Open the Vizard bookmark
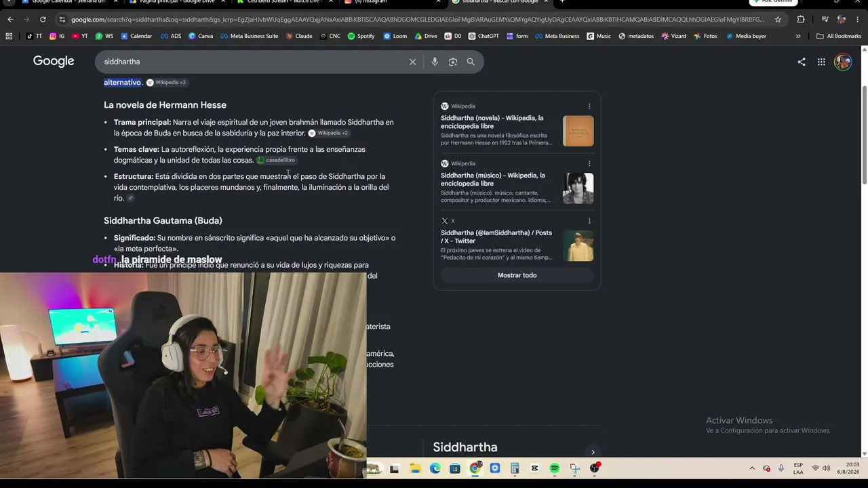 [673, 36]
